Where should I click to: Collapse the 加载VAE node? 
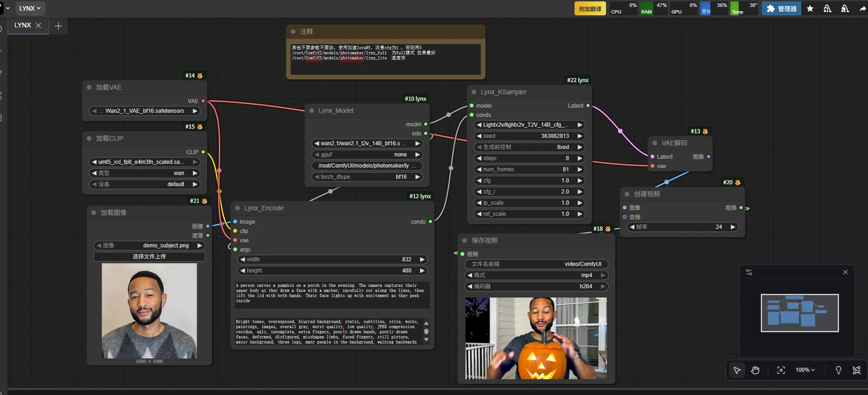[x=89, y=87]
